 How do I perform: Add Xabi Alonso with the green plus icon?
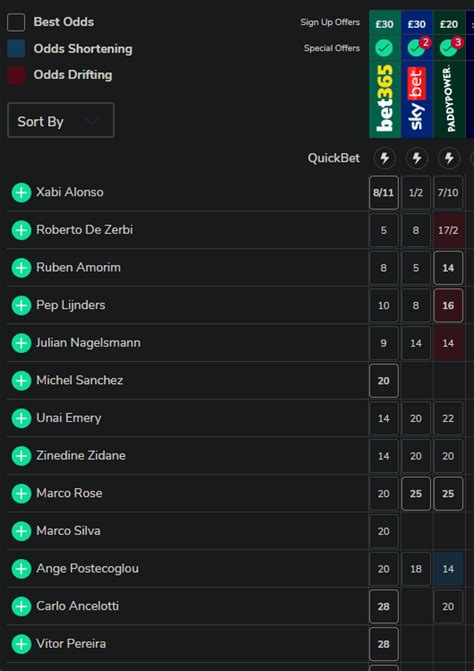tap(21, 193)
